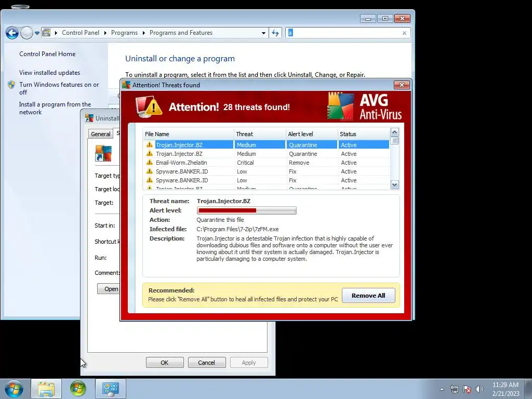Viewport: 532px width, 399px height.
Task: Click the taskbar clock showing 11:29 AM
Action: point(505,385)
